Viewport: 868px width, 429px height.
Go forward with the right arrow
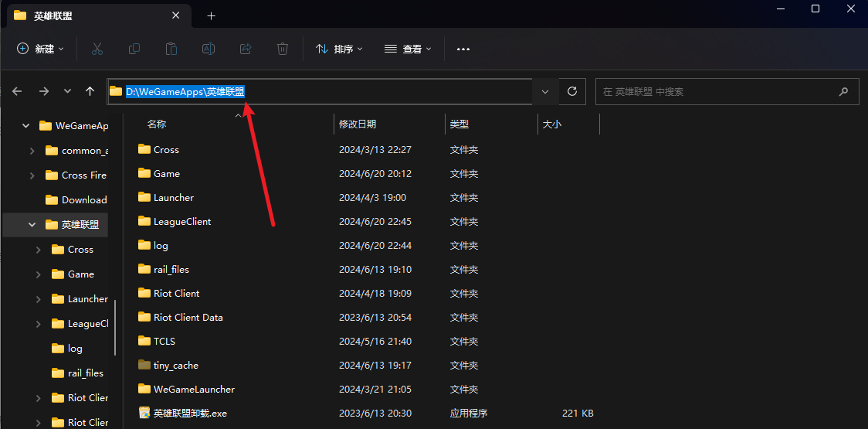44,91
